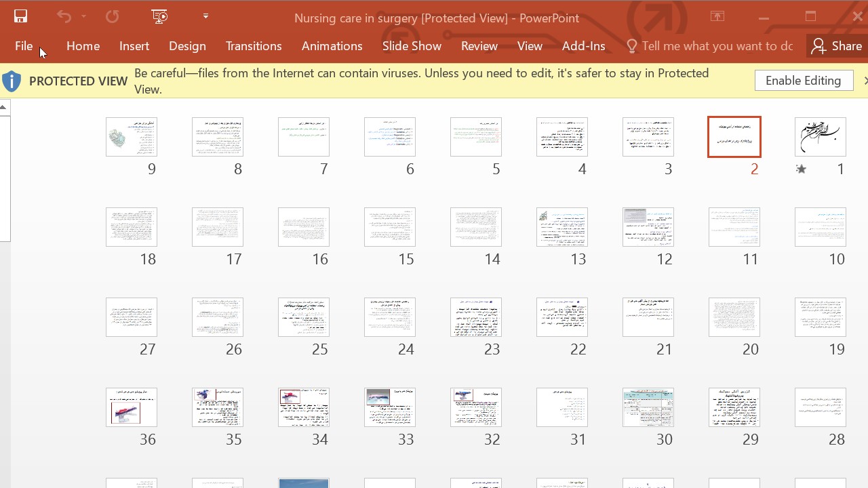Select slide 8 thumbnail
This screenshot has width=868, height=488.
coord(218,137)
